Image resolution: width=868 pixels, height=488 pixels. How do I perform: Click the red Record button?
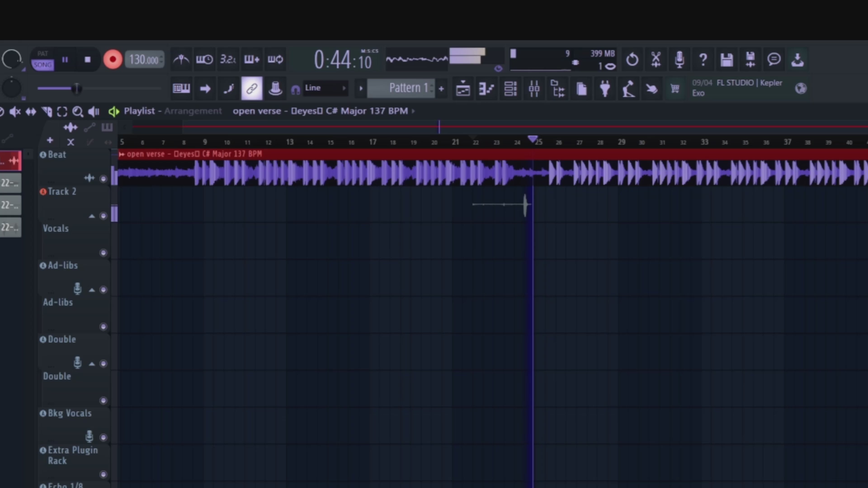[x=113, y=60]
